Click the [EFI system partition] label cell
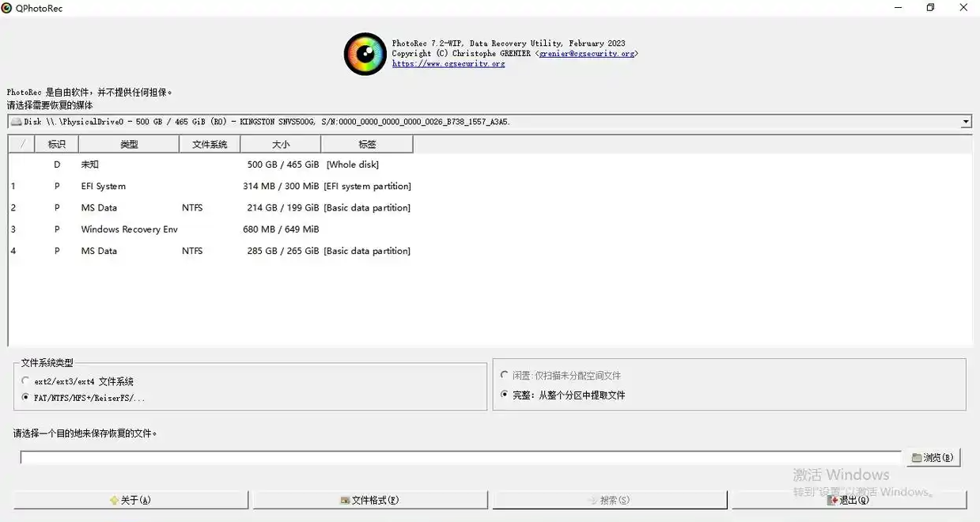 click(x=367, y=186)
